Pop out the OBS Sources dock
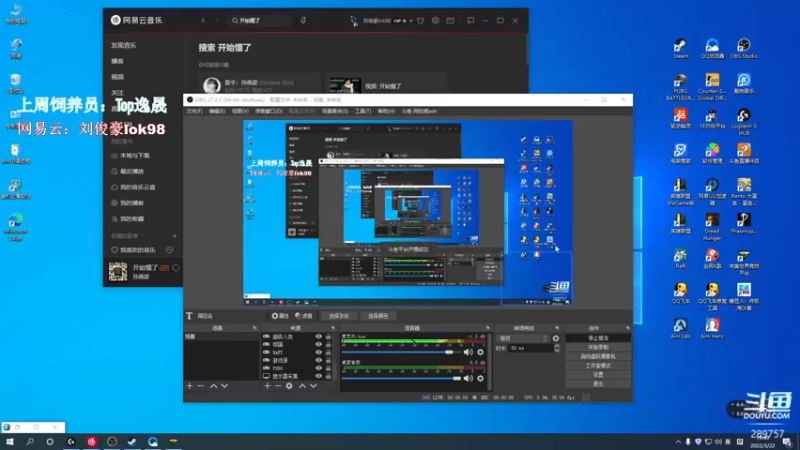Image resolution: width=800 pixels, height=450 pixels. (x=332, y=328)
